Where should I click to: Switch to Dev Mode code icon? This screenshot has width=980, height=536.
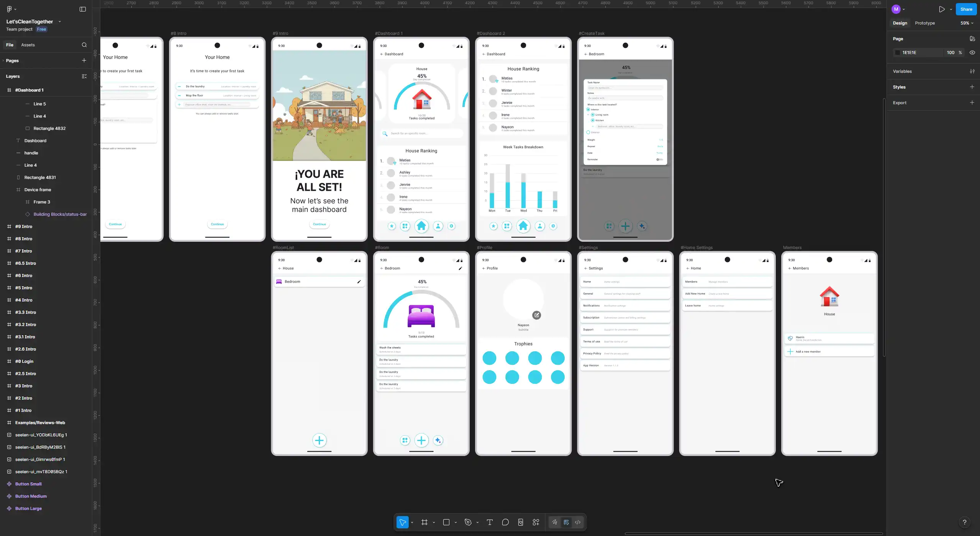point(578,522)
